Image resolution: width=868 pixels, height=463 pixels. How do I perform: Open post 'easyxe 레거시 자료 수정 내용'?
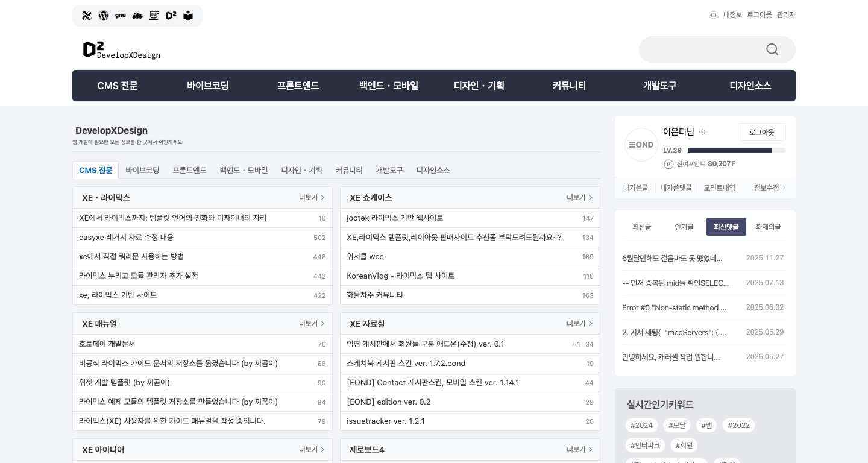tap(126, 238)
